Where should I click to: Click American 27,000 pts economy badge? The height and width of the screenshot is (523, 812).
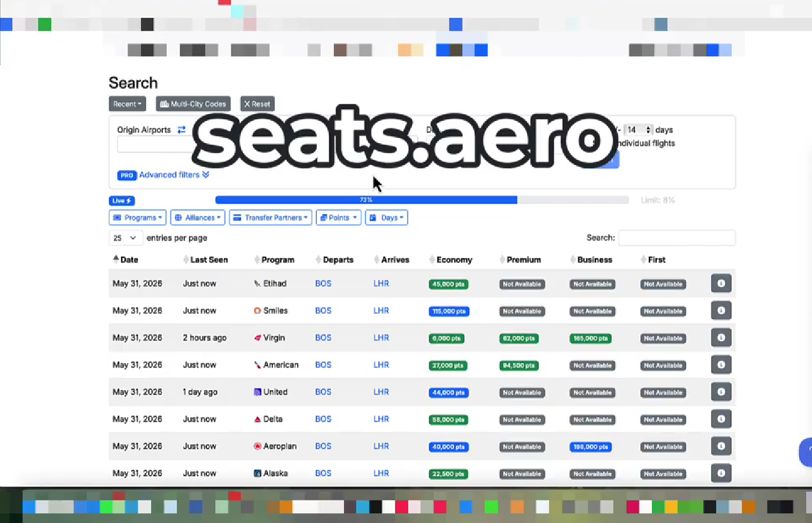tap(448, 366)
